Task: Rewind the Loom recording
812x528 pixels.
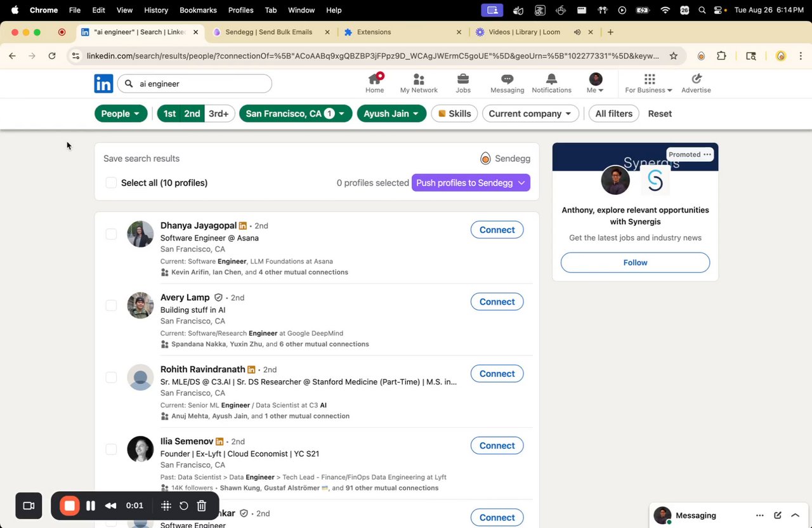Action: [110, 506]
